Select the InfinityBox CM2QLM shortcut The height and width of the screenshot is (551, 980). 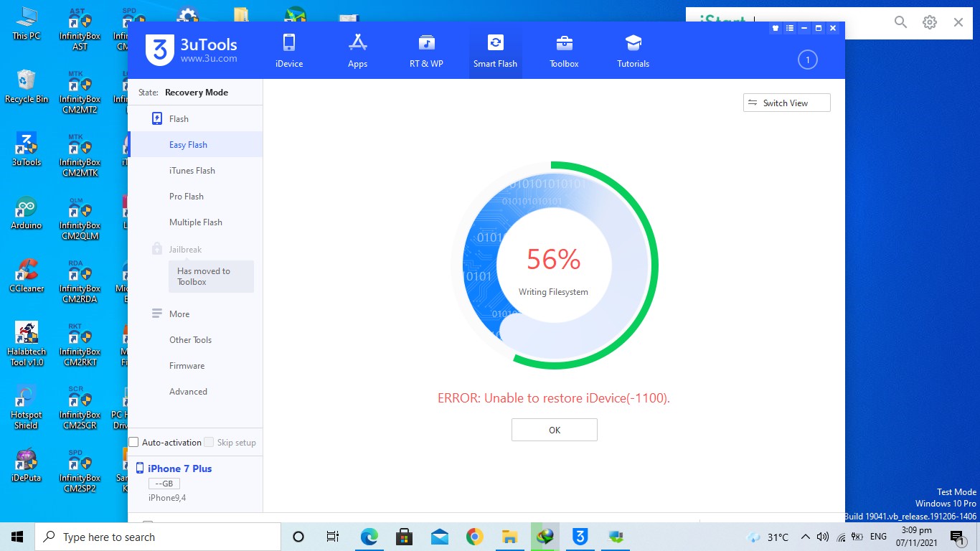(80, 218)
